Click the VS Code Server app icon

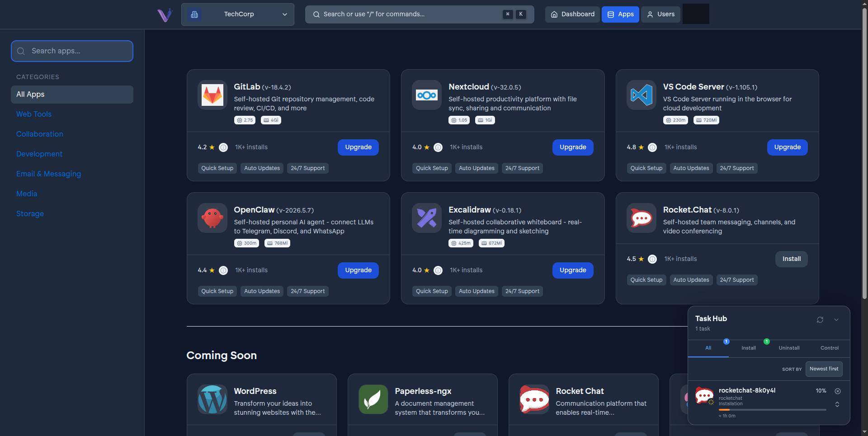click(x=642, y=95)
